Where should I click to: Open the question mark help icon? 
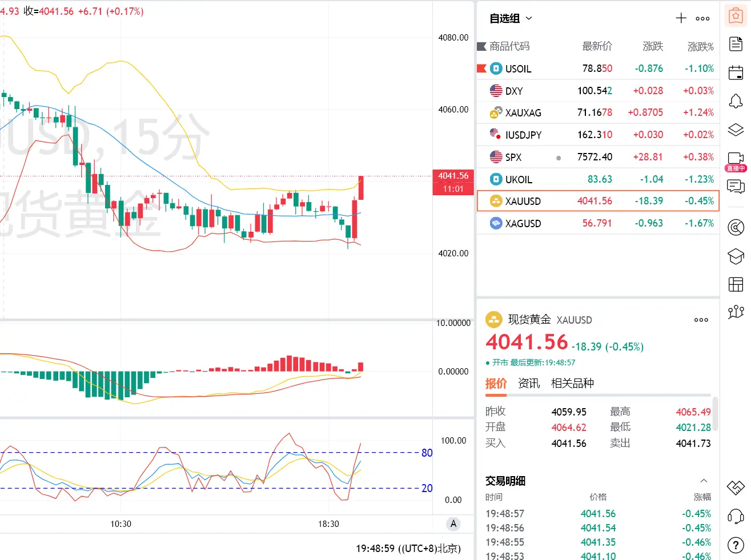click(736, 545)
